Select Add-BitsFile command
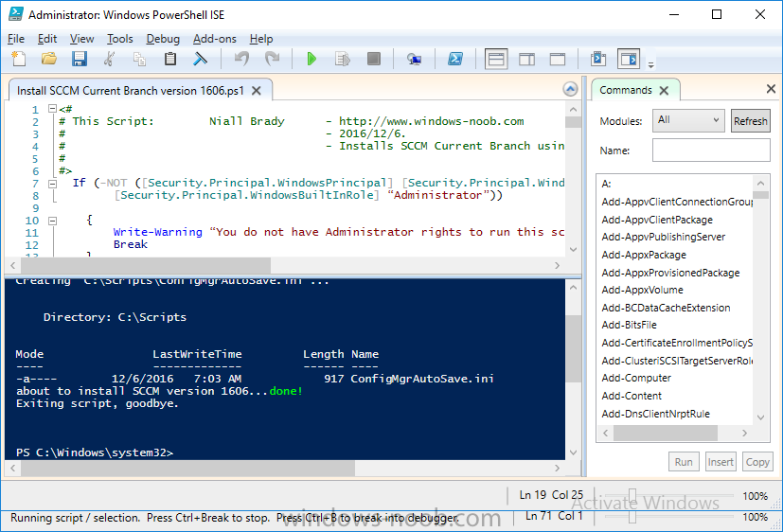 (629, 325)
